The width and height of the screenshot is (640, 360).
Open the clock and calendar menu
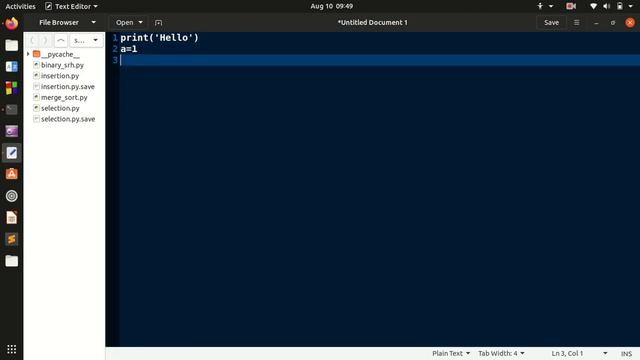(331, 6)
